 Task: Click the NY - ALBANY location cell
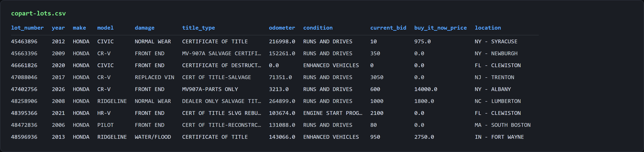point(493,89)
